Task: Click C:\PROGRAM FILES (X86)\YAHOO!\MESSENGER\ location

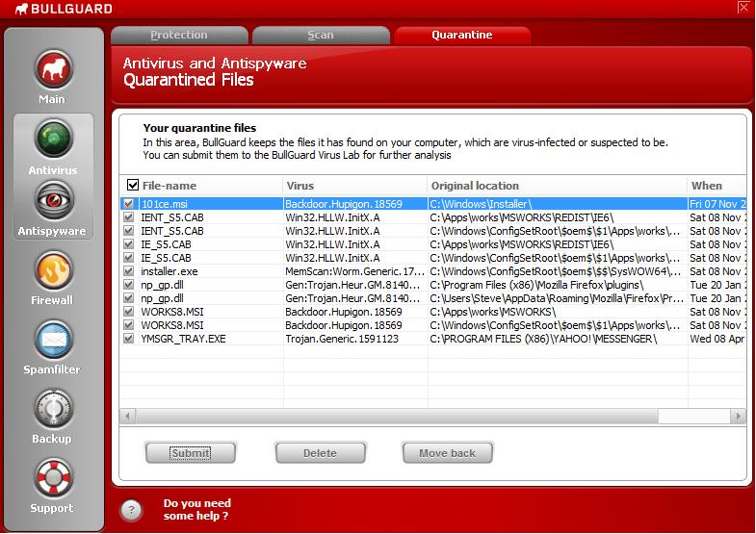Action: coord(543,339)
